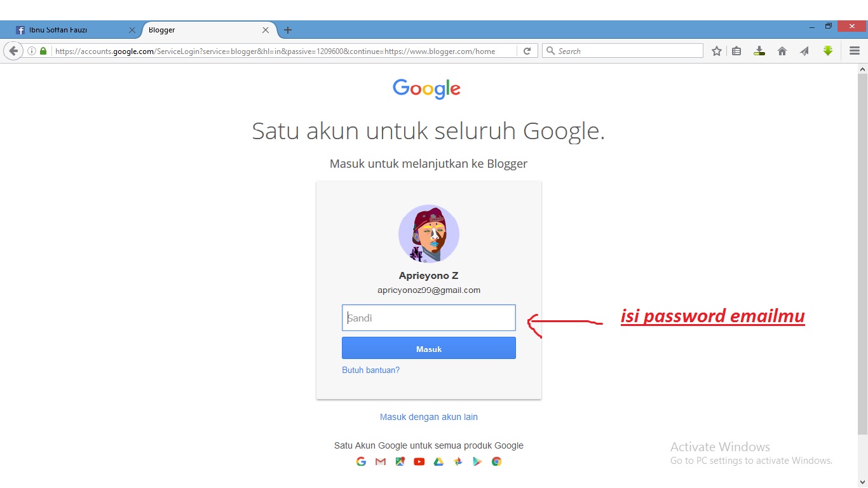The width and height of the screenshot is (868, 488).
Task: Click the Google G product icon
Action: point(361,461)
